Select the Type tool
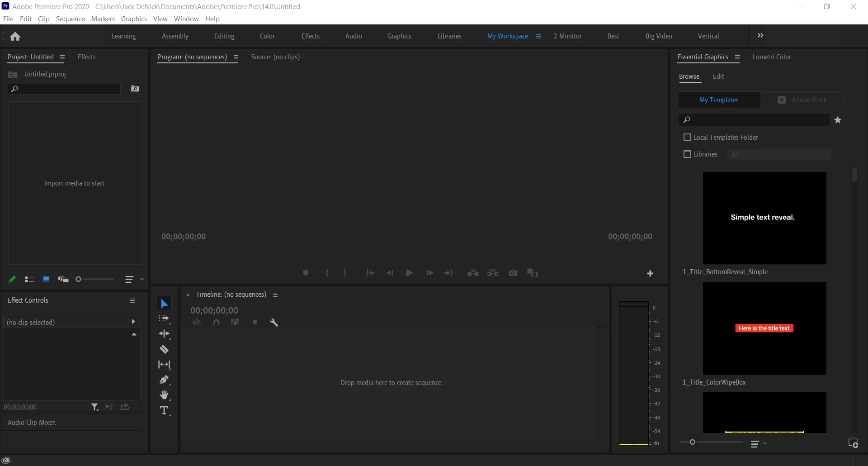Image resolution: width=868 pixels, height=466 pixels. click(164, 410)
